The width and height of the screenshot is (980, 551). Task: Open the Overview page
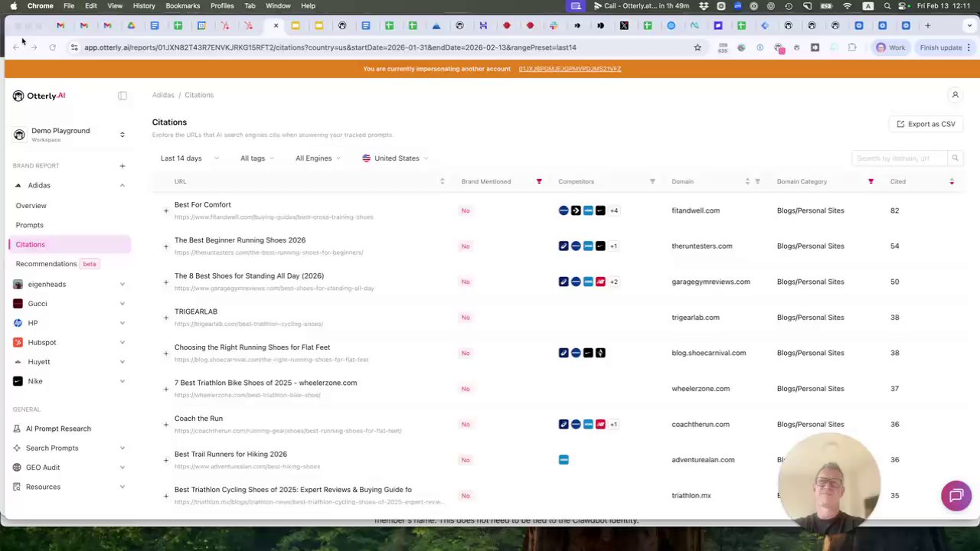click(31, 206)
